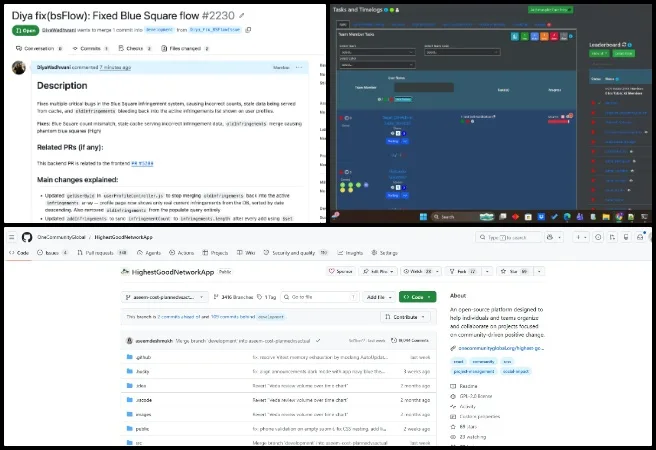Open the green Code dropdown button
This screenshot has height=450, width=656.
click(418, 297)
